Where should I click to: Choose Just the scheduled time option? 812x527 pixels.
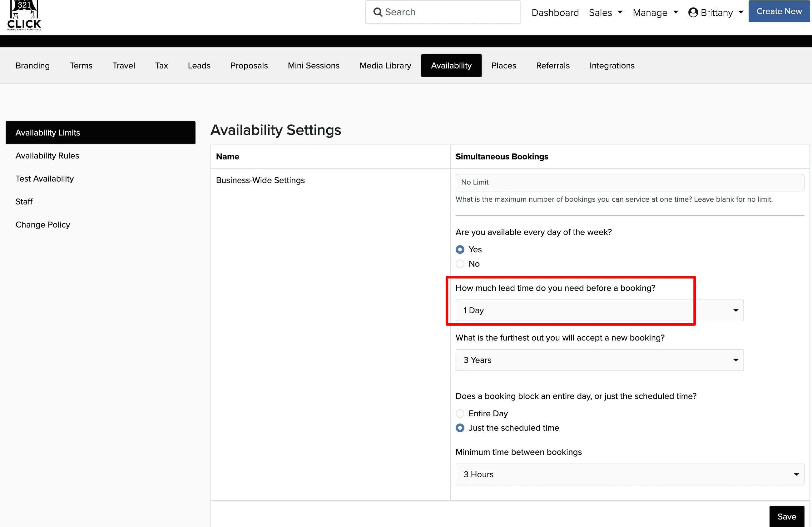pyautogui.click(x=460, y=428)
